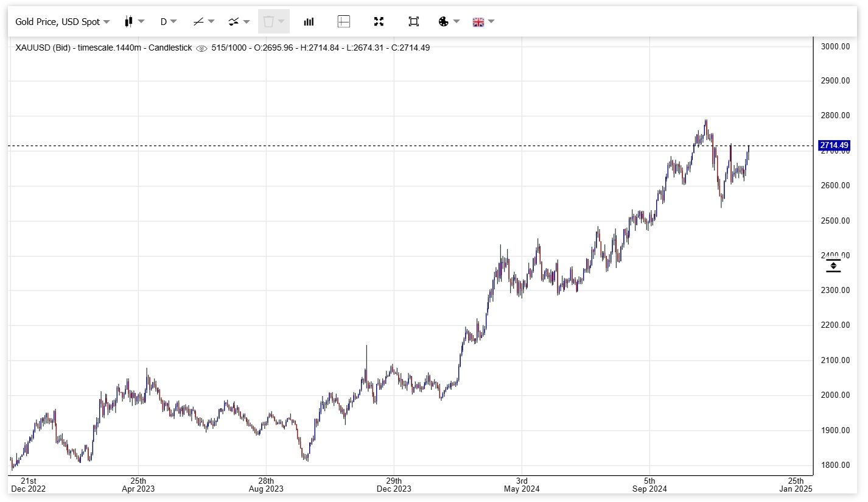Open the Gold Price, USD Spot symbol dropdown
868x502 pixels.
(62, 22)
